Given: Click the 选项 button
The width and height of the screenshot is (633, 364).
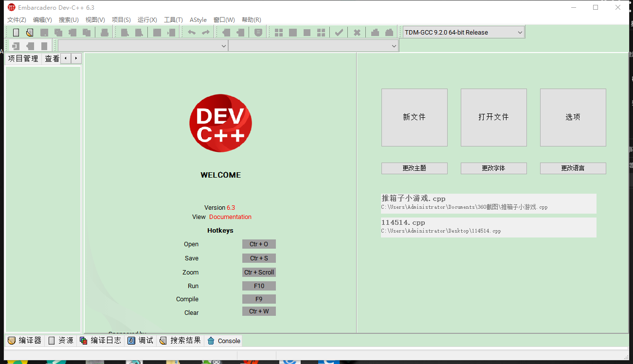Looking at the screenshot, I should pyautogui.click(x=573, y=117).
